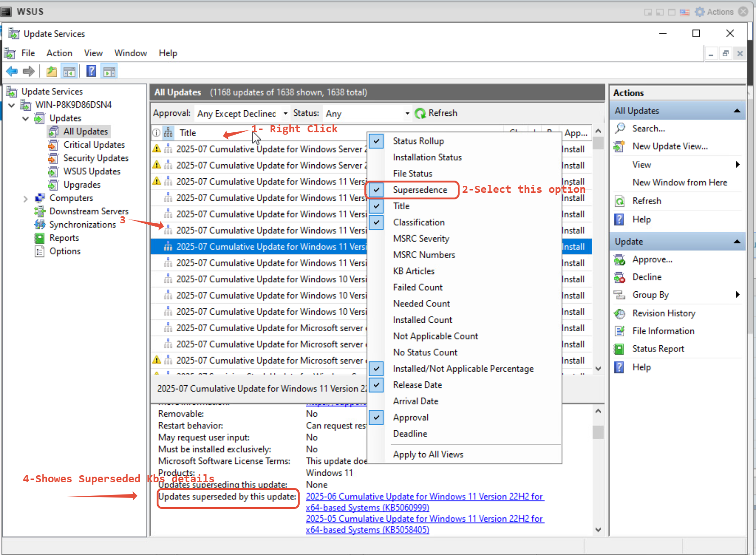Uncheck the Classification column option
This screenshot has height=555, width=756.
(x=376, y=222)
